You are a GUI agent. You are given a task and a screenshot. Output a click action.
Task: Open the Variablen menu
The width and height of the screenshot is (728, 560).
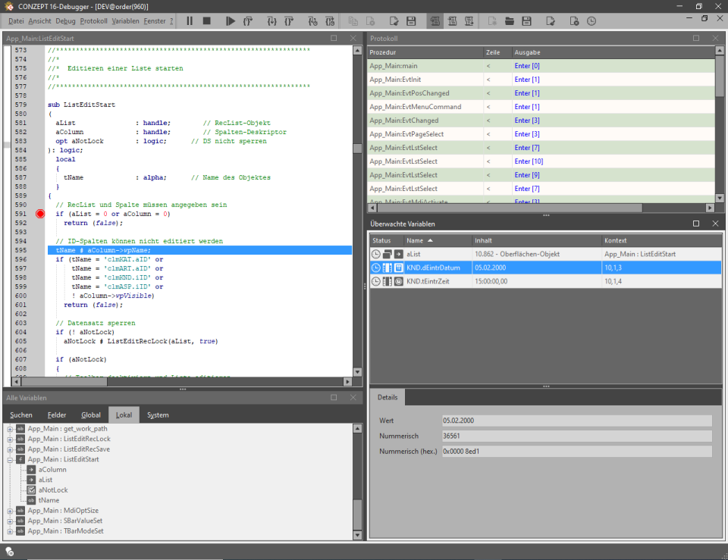click(125, 21)
